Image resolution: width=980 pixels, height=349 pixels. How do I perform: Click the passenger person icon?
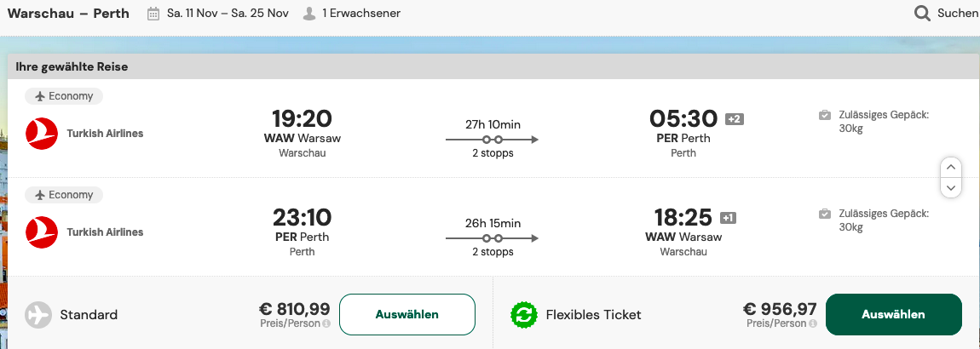pos(309,13)
